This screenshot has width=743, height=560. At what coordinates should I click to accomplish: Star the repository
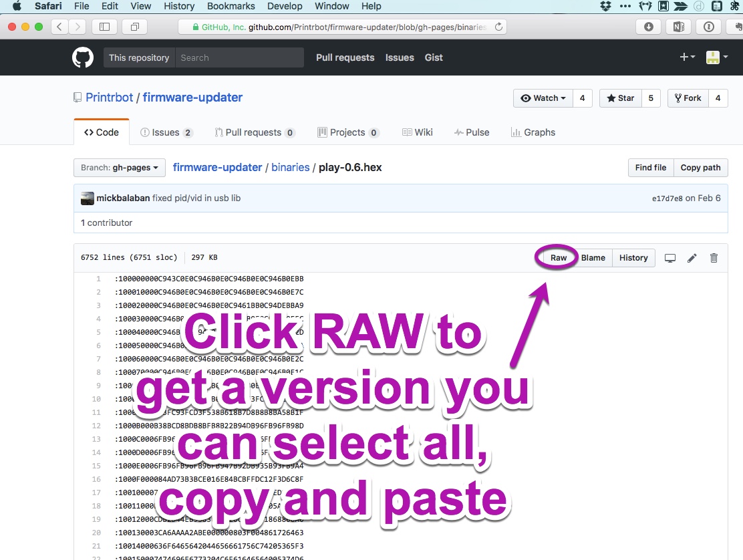(620, 98)
